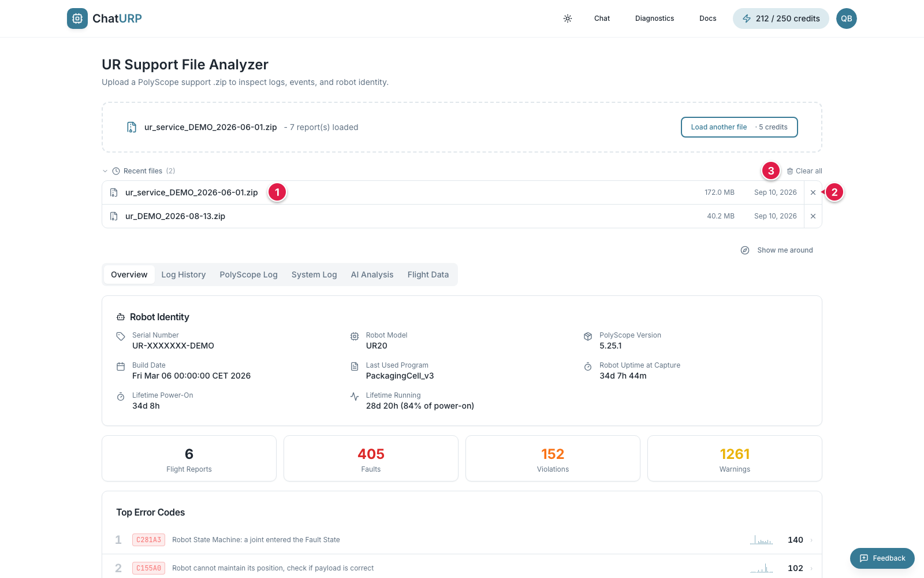Click Load another file button
This screenshot has height=578, width=924.
[x=739, y=127]
